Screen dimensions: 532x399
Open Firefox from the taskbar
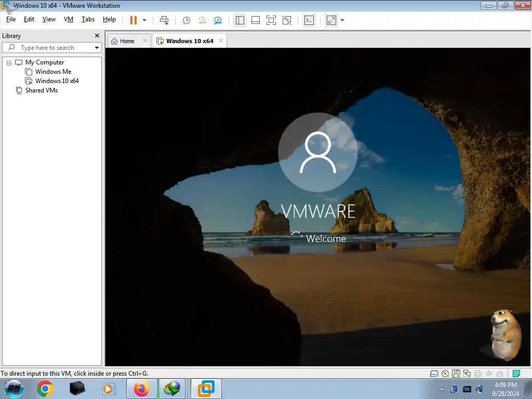(x=141, y=389)
